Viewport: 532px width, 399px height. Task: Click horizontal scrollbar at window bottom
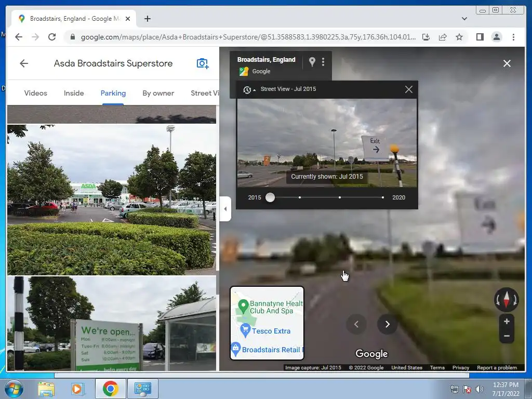tap(262, 376)
